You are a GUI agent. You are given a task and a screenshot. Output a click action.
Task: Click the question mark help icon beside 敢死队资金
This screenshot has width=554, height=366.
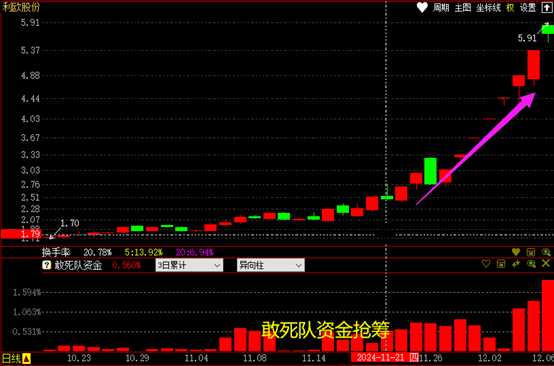46,265
